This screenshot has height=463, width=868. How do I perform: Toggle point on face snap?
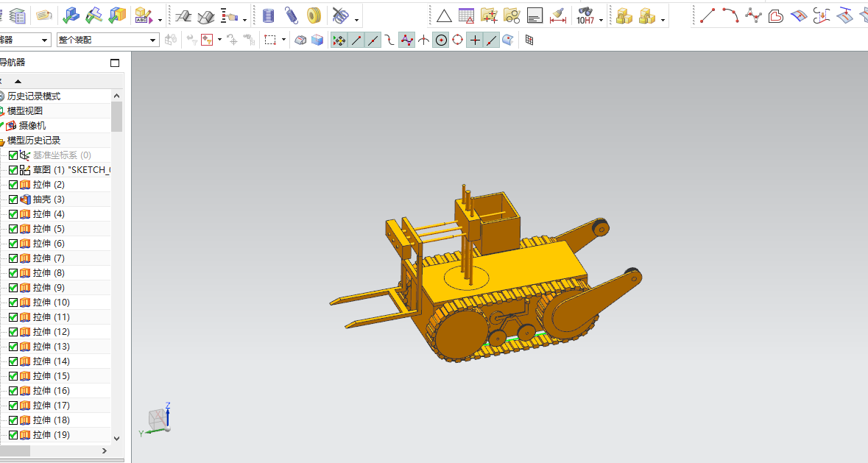(508, 40)
